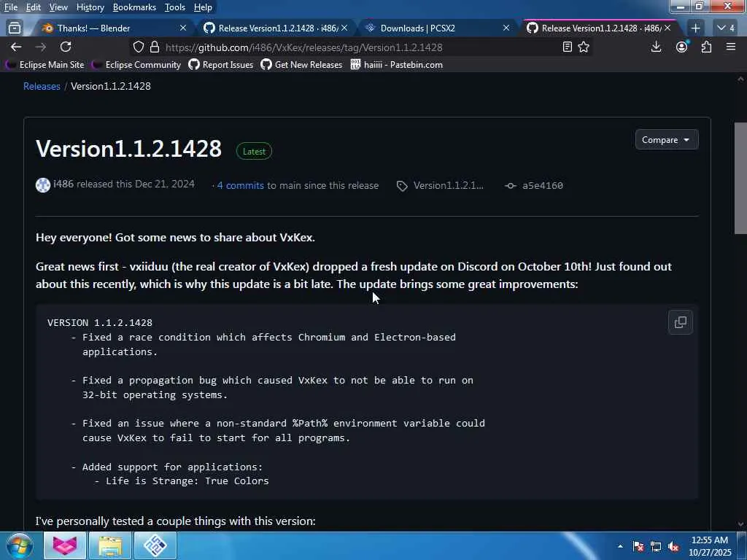Open the File menu
Viewport: 747px width, 560px height.
point(11,7)
